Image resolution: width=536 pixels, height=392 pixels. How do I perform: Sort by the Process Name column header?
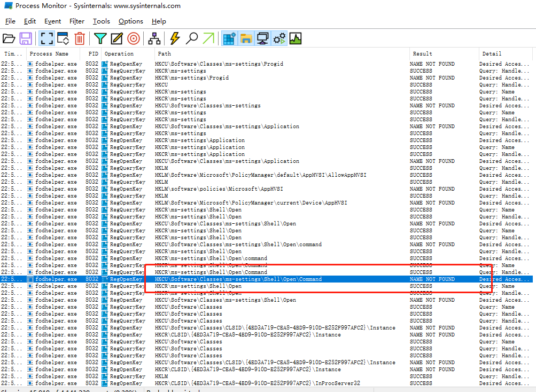[x=49, y=53]
